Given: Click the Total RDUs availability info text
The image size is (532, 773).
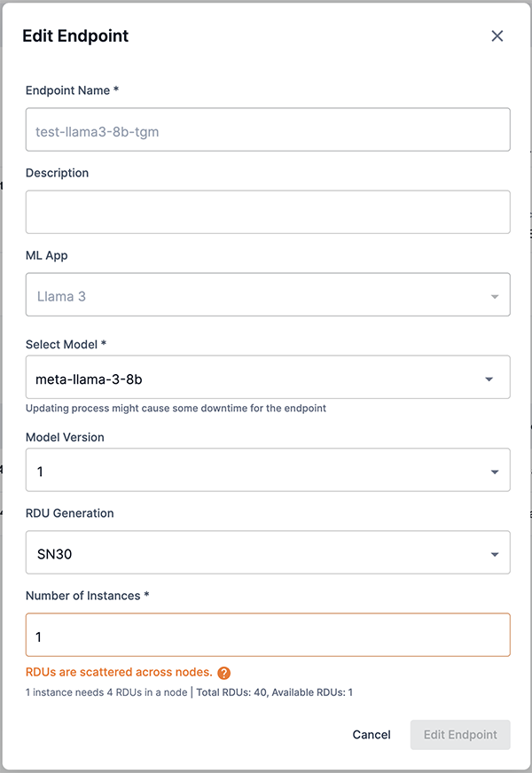Looking at the screenshot, I should 275,692.
